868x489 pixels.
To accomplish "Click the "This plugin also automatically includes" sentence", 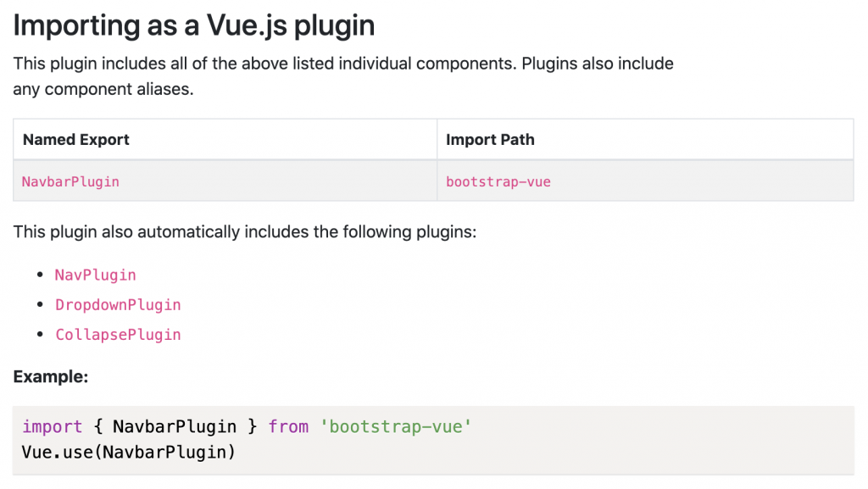I will (x=244, y=231).
